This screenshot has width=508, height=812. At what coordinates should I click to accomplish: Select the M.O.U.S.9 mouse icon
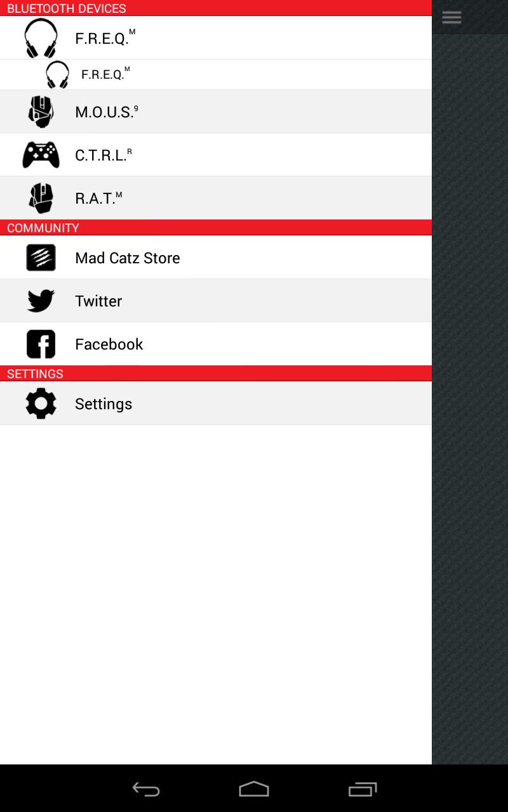(x=41, y=112)
